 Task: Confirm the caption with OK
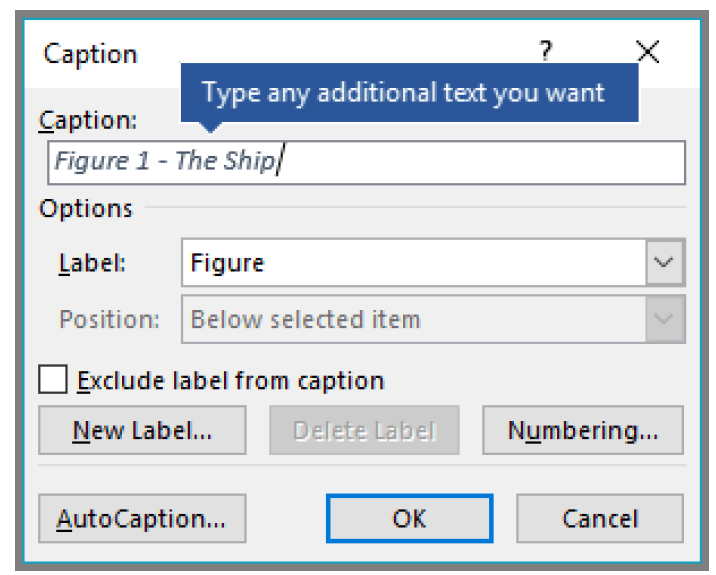tap(410, 519)
